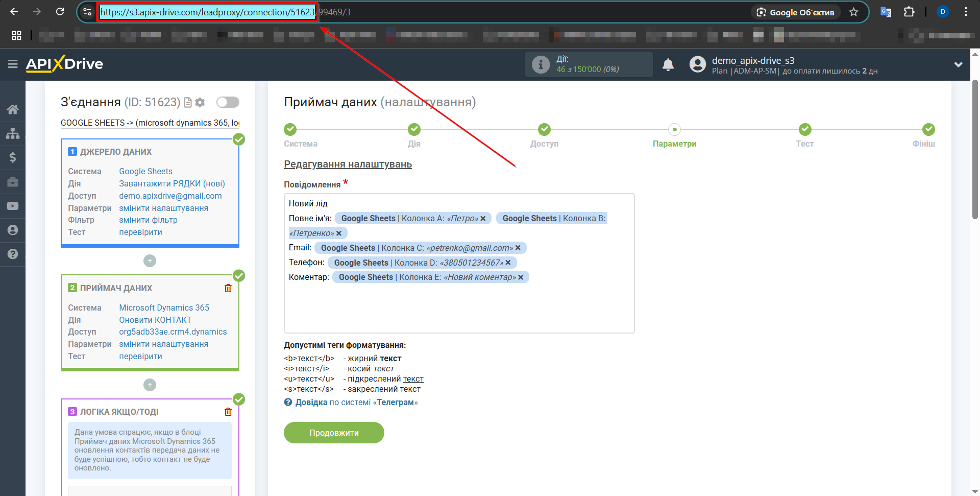Open video tutorials icon in sidebar
This screenshot has width=980, height=496.
[13, 206]
